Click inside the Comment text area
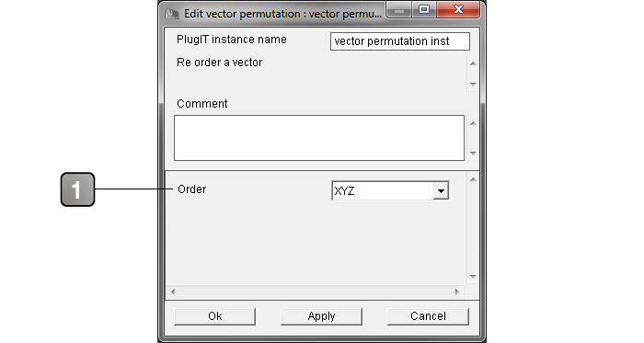Image resolution: width=644 pixels, height=343 pixels. [x=319, y=138]
